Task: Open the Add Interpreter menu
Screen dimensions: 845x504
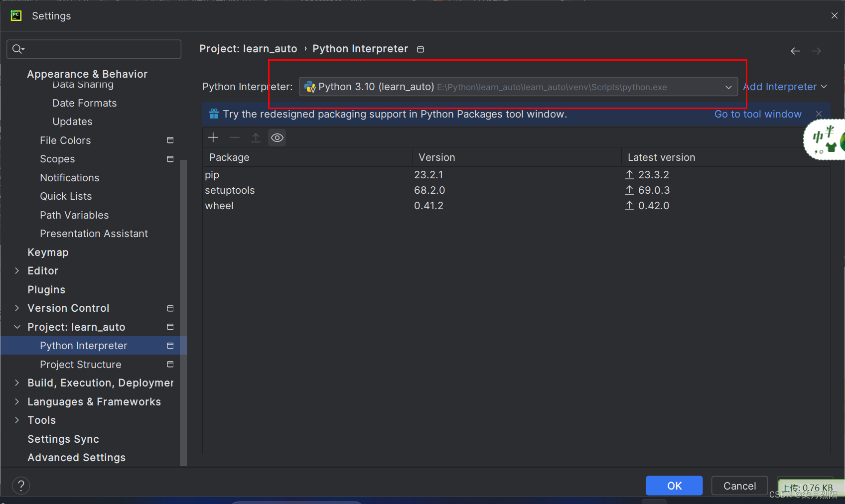Action: tap(785, 87)
